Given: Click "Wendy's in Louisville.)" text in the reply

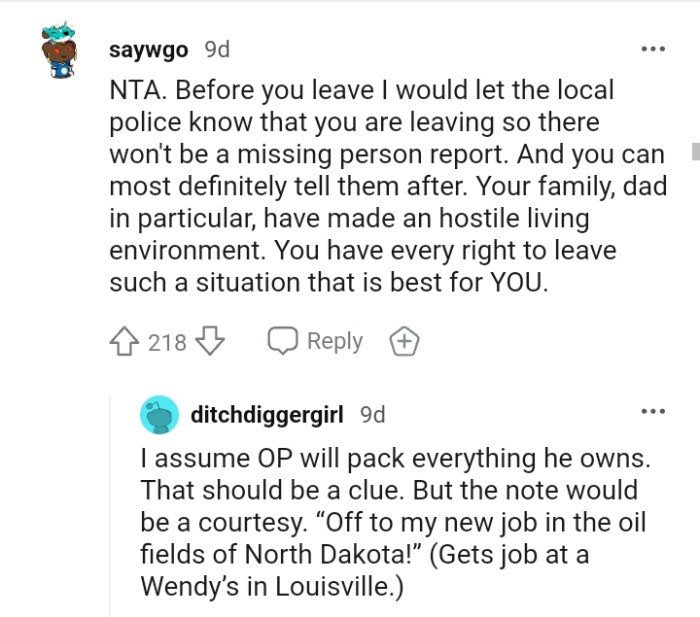Looking at the screenshot, I should 272,587.
